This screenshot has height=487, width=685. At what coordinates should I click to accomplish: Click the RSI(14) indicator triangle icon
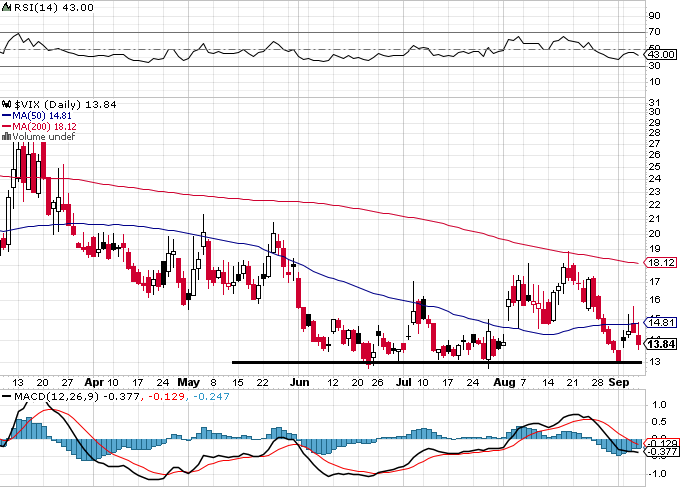point(6,7)
